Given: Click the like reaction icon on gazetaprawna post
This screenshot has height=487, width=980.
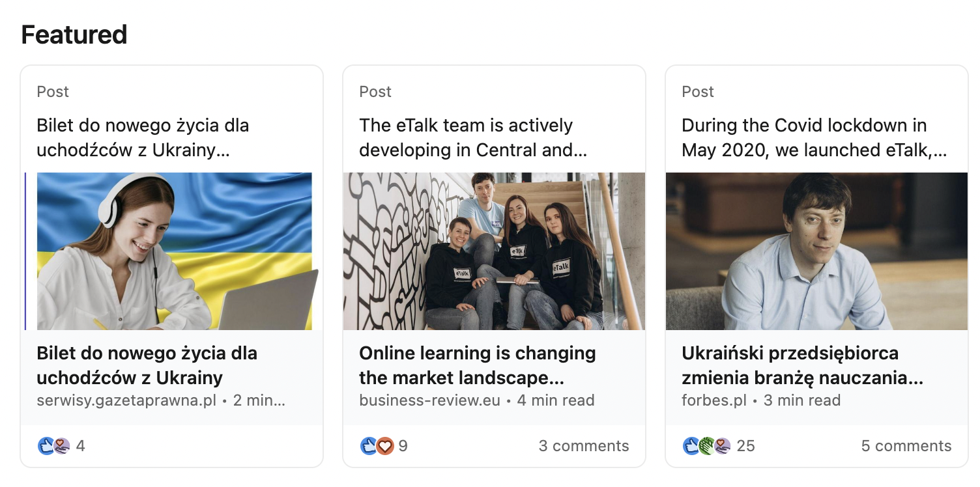Looking at the screenshot, I should click(46, 446).
